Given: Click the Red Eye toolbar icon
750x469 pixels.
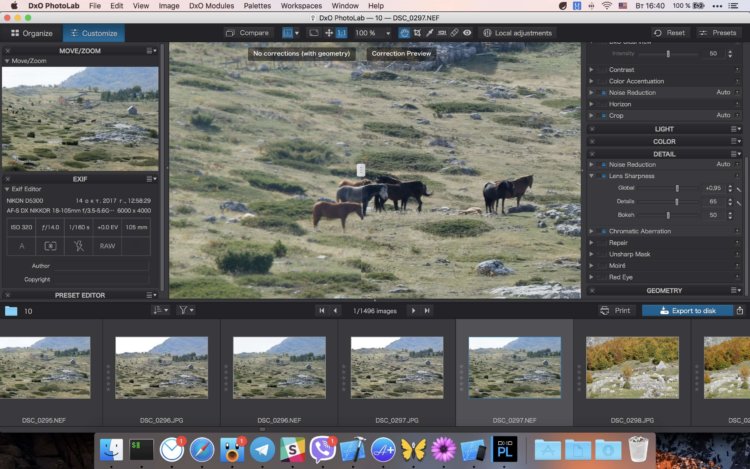Looking at the screenshot, I should (467, 33).
